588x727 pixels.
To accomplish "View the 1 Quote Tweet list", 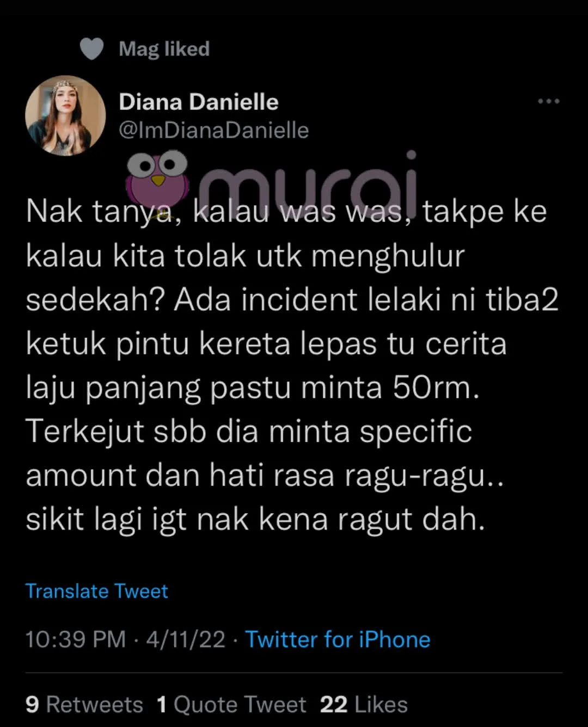I will (231, 705).
